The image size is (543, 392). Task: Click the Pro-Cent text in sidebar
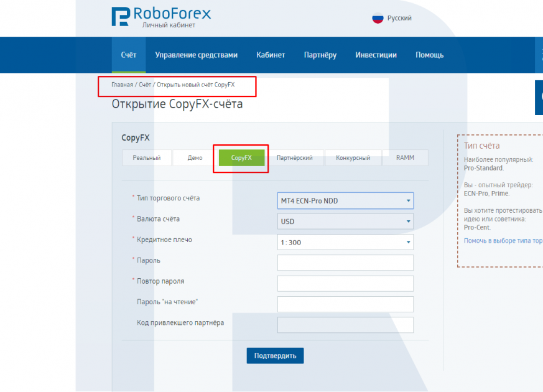coord(478,228)
